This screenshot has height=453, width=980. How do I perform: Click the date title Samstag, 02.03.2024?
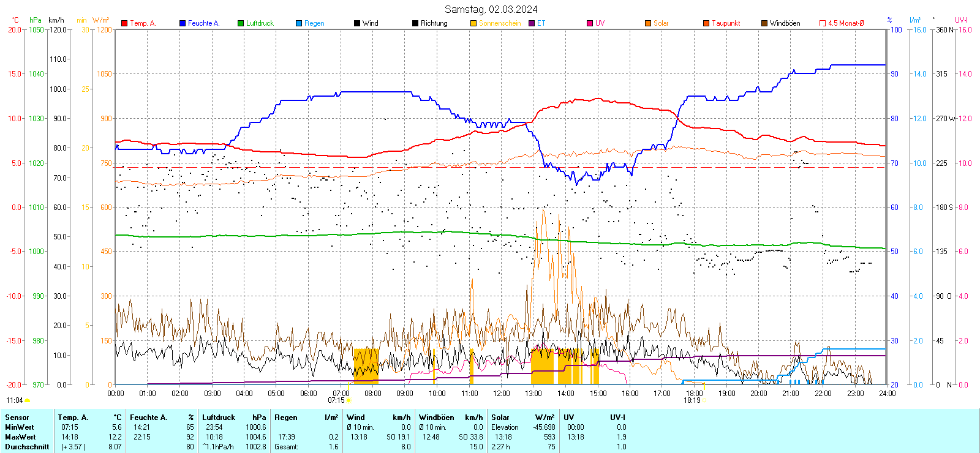tap(491, 9)
